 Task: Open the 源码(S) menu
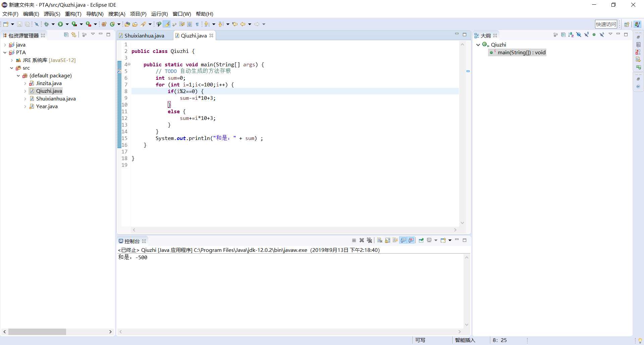click(52, 14)
